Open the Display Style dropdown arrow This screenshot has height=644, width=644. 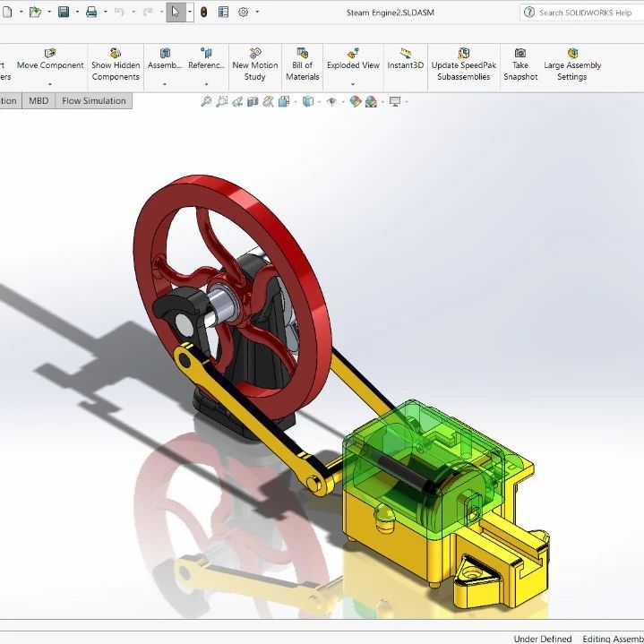coord(319,102)
